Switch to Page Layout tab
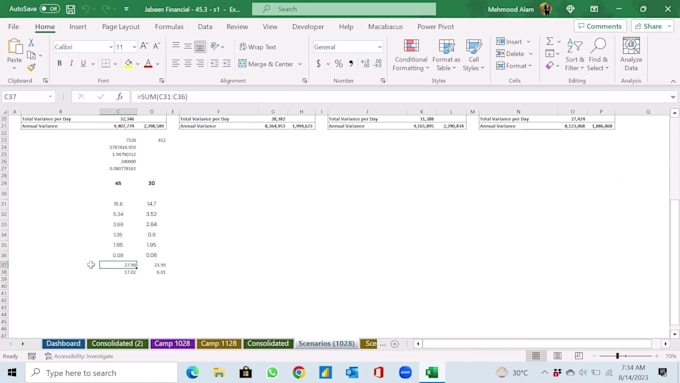 [x=121, y=26]
